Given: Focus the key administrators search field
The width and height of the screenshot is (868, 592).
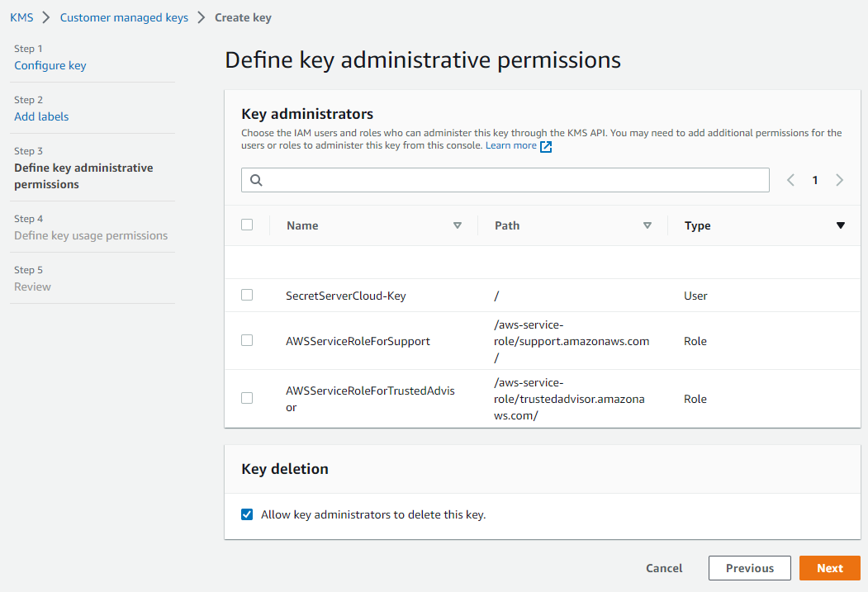Looking at the screenshot, I should (512, 180).
